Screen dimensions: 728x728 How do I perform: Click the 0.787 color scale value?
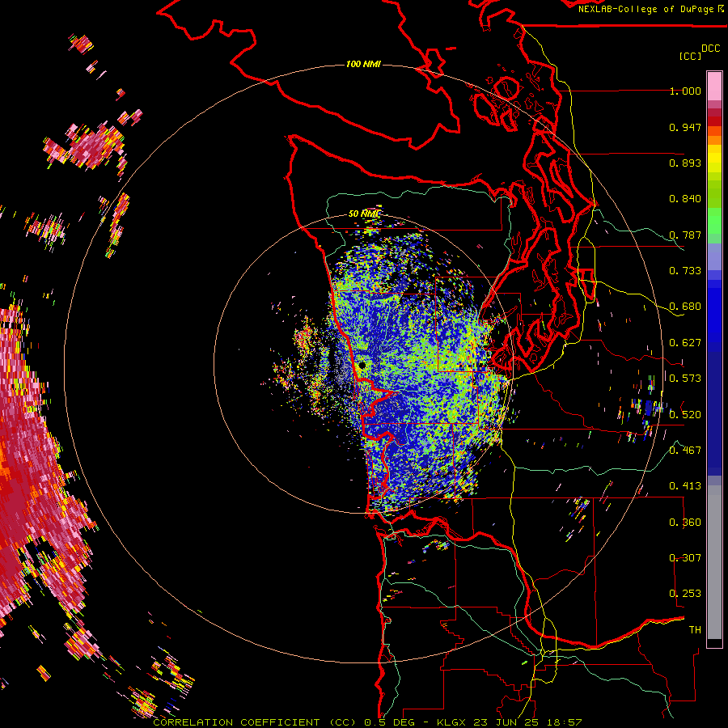coord(685,235)
